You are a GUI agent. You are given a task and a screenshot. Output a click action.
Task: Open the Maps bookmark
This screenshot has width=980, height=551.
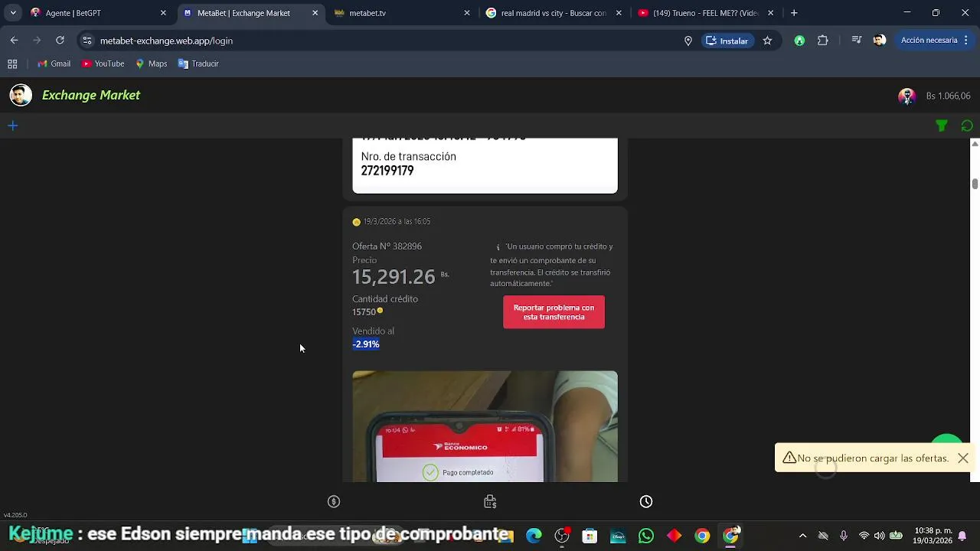point(151,64)
